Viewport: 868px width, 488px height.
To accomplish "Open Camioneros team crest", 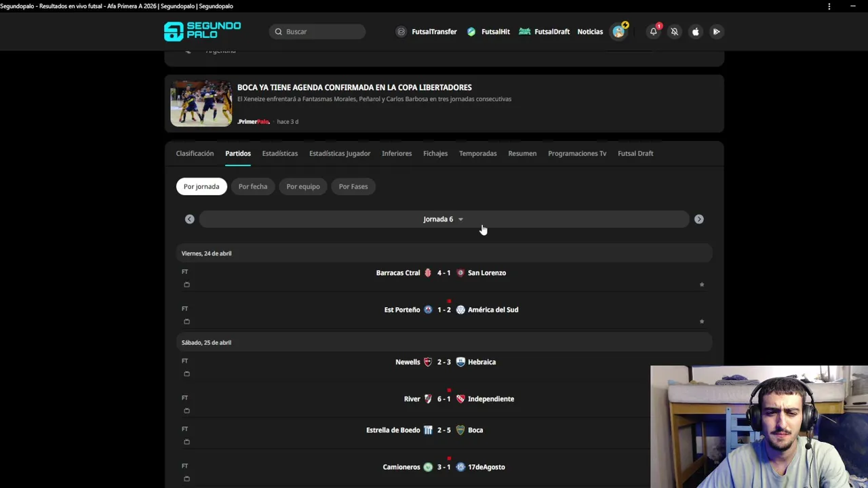I will (428, 467).
